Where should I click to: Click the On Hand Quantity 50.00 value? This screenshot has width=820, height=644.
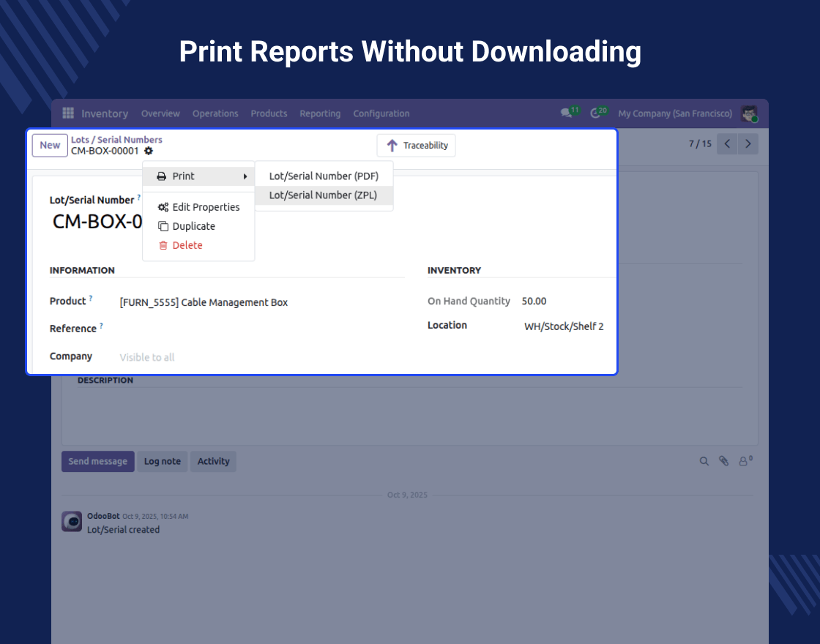click(x=534, y=301)
